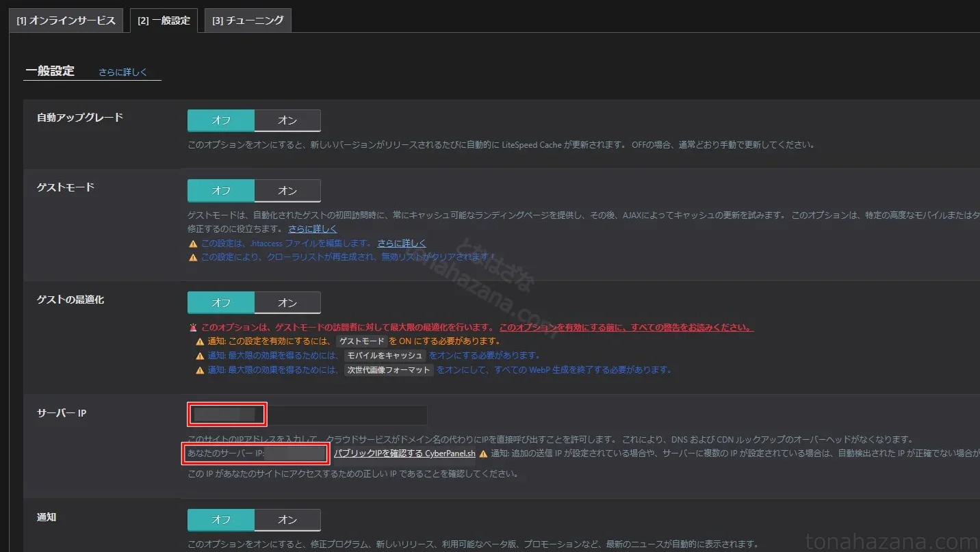Click warning icon next to CyberPanel.sh
Image resolution: width=980 pixels, height=552 pixels.
(x=483, y=454)
